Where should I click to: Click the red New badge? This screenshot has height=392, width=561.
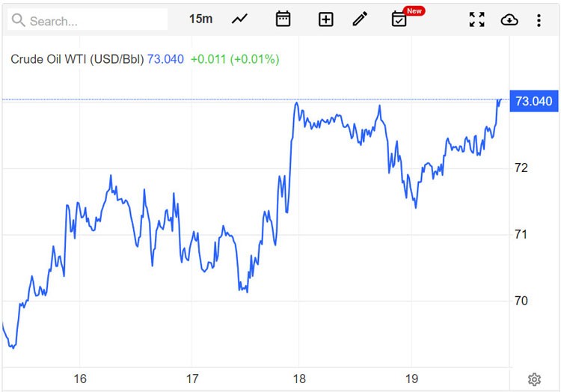click(x=414, y=10)
